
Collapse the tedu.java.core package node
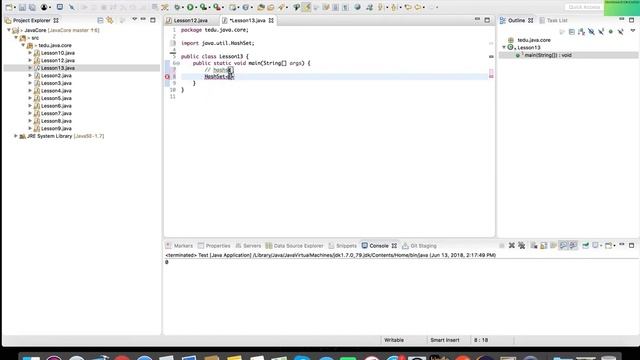[x=23, y=45]
